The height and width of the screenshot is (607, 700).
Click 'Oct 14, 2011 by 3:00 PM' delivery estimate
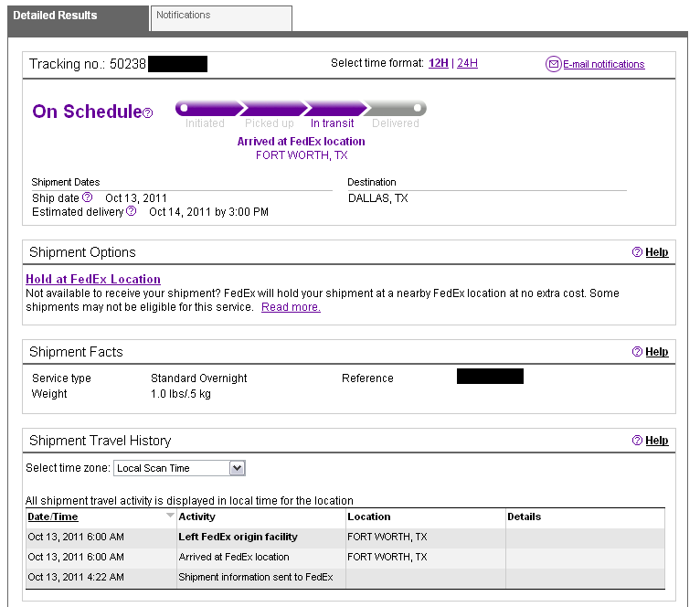[x=208, y=212]
